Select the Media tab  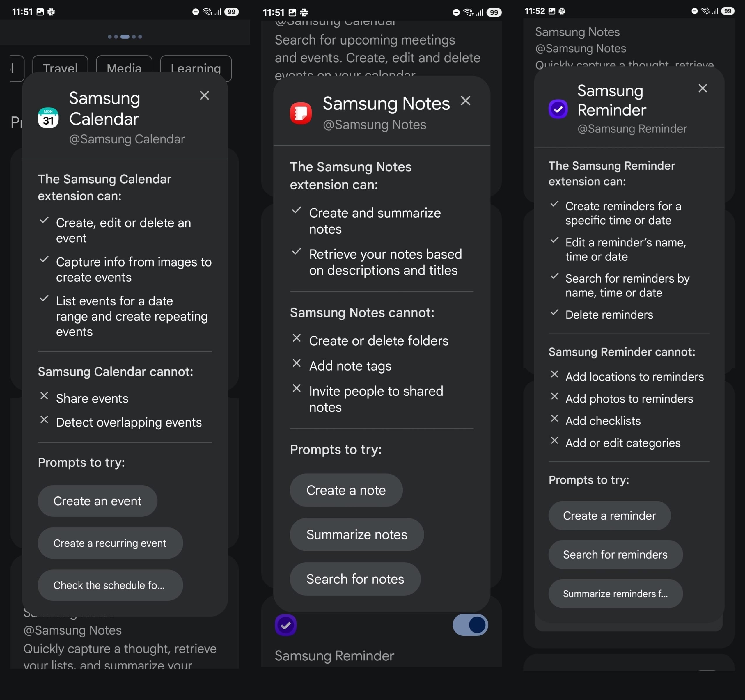[124, 67]
